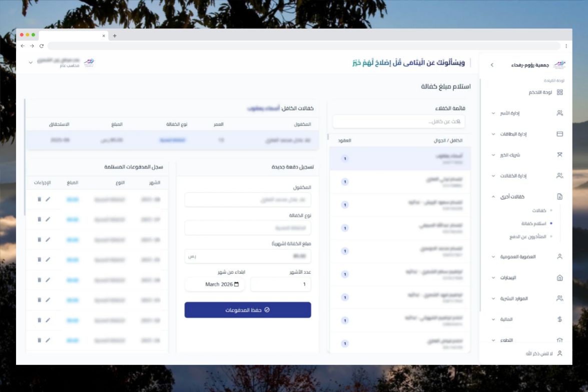Expand the إدارة البطاقات menu chevron

coord(493,134)
